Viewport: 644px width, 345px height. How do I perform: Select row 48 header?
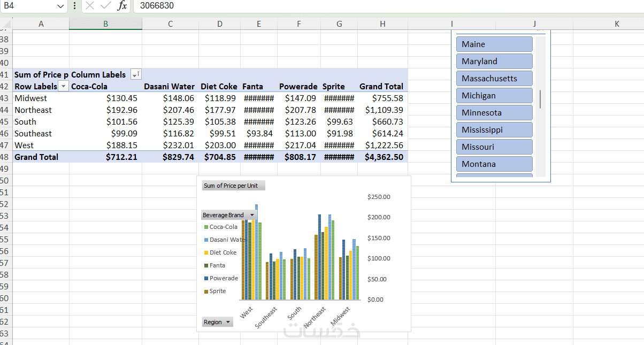tap(5, 157)
